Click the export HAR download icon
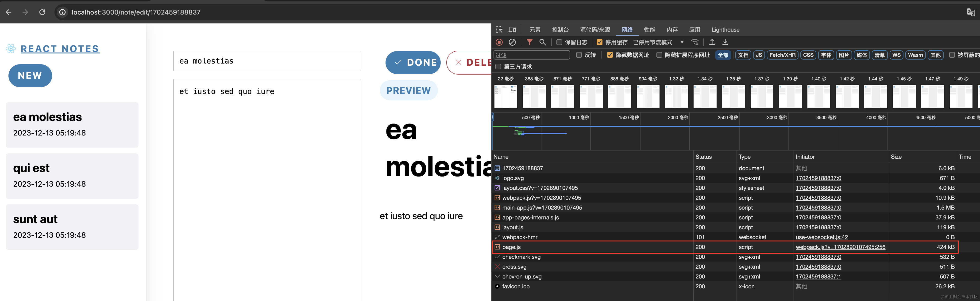This screenshot has width=980, height=301. [x=725, y=42]
